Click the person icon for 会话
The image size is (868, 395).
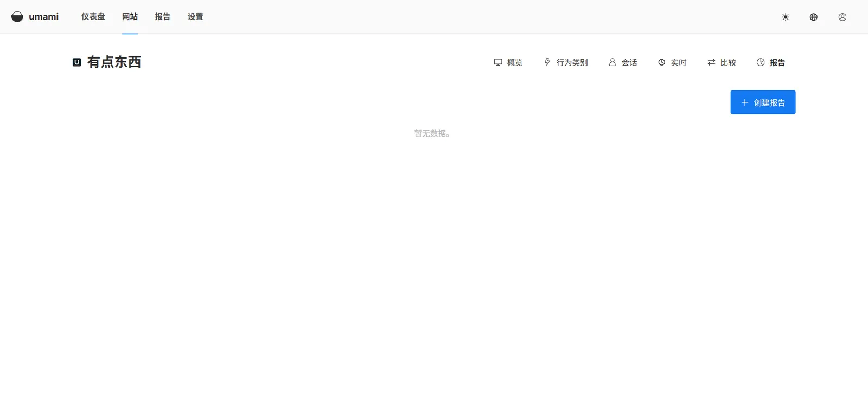tap(612, 62)
